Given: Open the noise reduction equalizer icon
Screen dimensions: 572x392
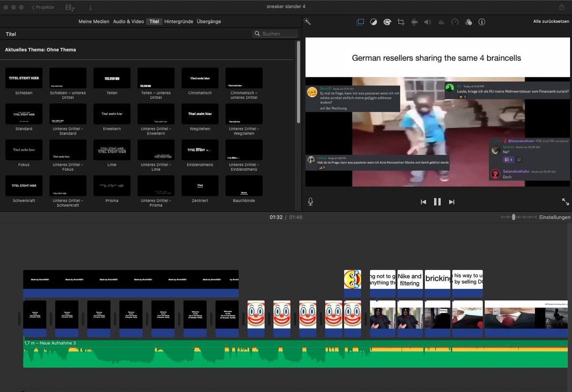Looking at the screenshot, I should tap(441, 22).
